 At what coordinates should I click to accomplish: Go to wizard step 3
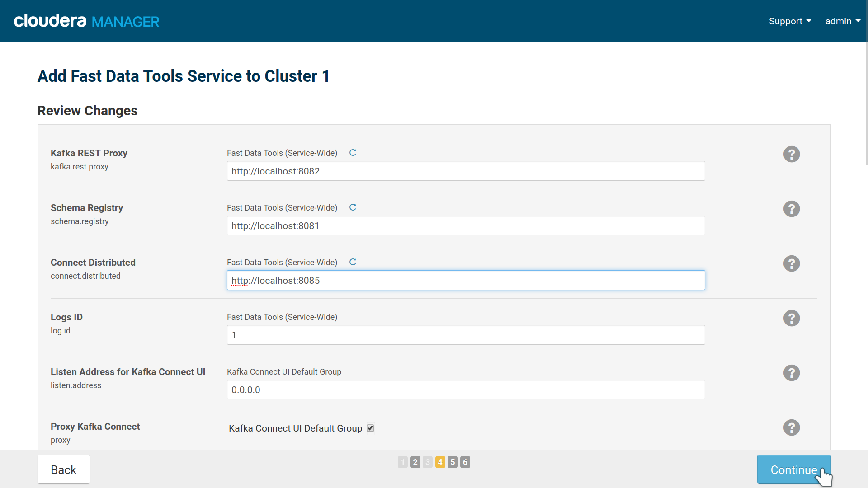(x=428, y=462)
